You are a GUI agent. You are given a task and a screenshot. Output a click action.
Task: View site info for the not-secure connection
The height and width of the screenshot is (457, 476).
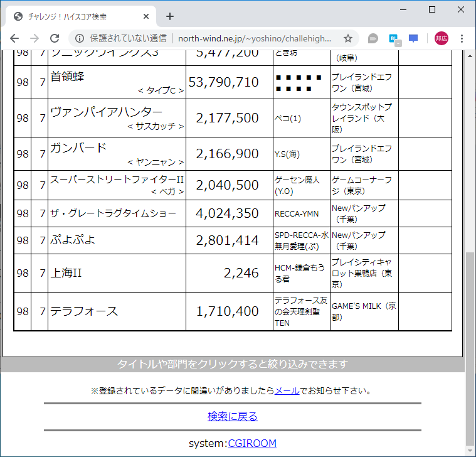(80, 38)
